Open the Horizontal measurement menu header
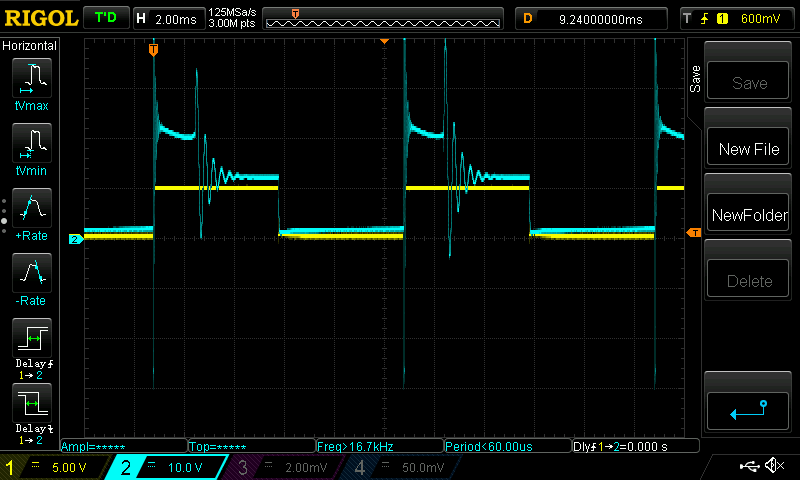Image resolution: width=800 pixels, height=480 pixels. click(30, 46)
